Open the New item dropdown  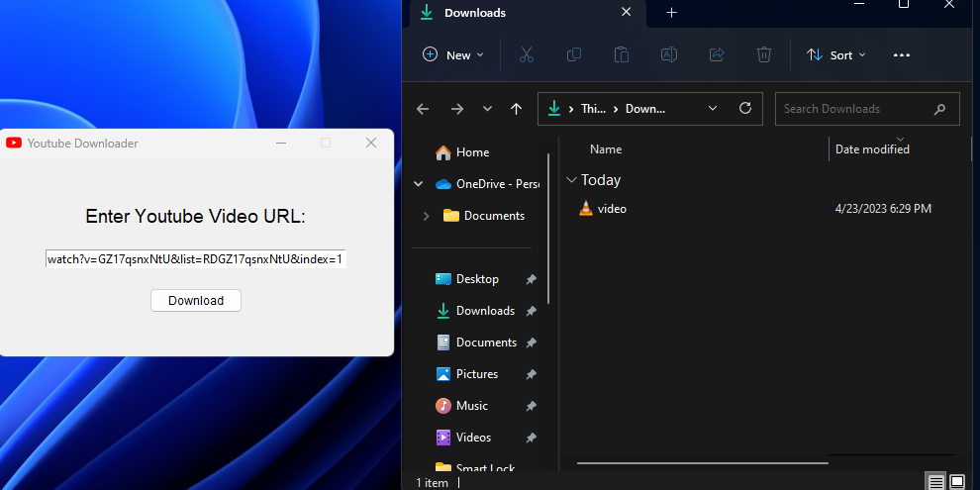453,55
